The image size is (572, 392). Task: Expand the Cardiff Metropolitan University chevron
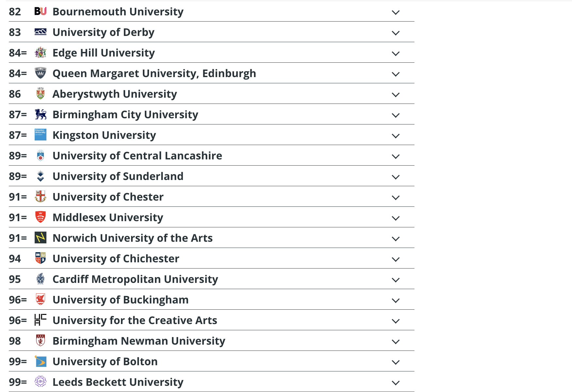[x=395, y=280]
